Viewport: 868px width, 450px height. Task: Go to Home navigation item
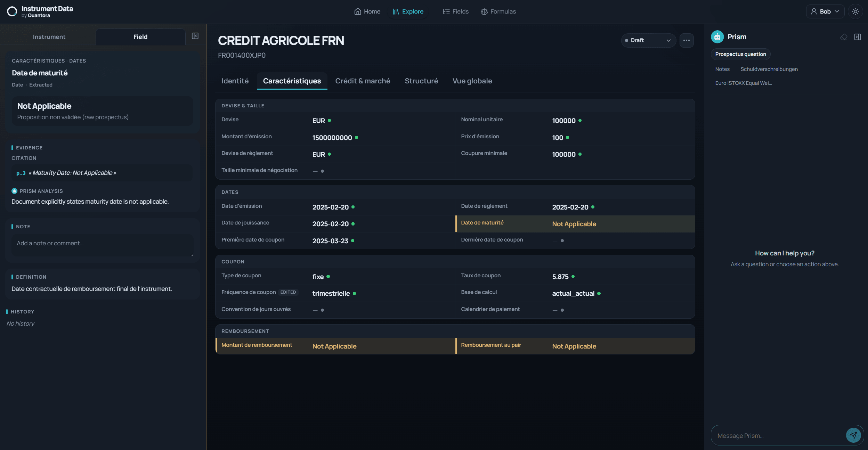pyautogui.click(x=367, y=11)
